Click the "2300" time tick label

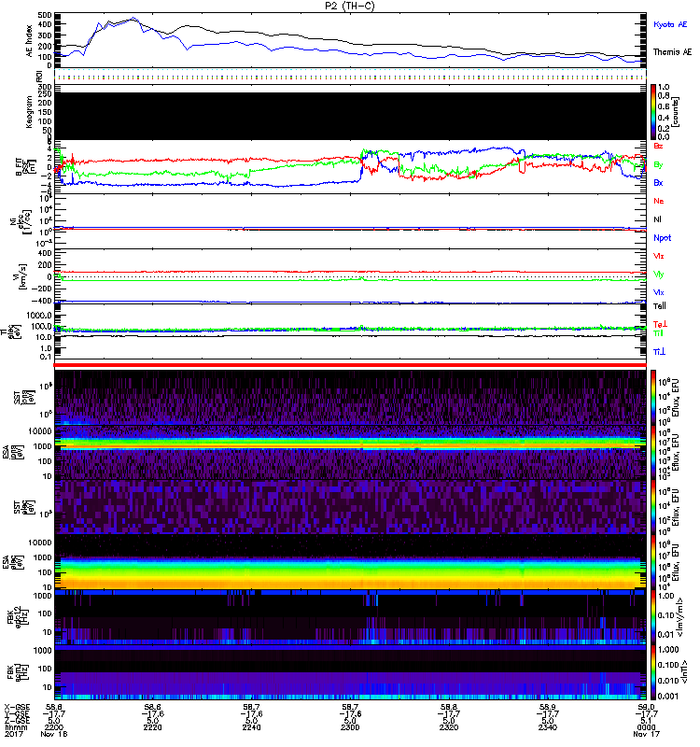[x=350, y=727]
